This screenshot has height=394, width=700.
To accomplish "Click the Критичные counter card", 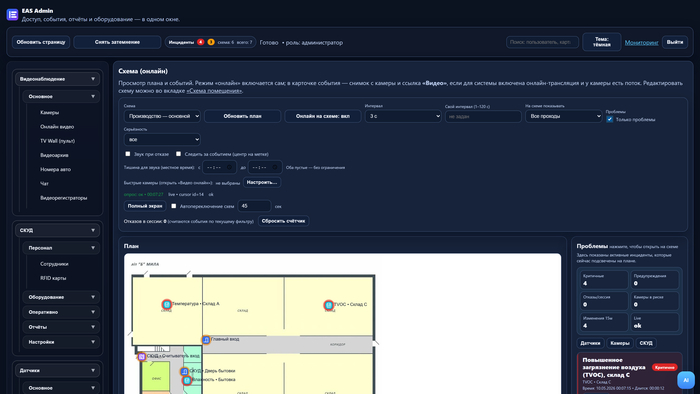I will pyautogui.click(x=604, y=280).
